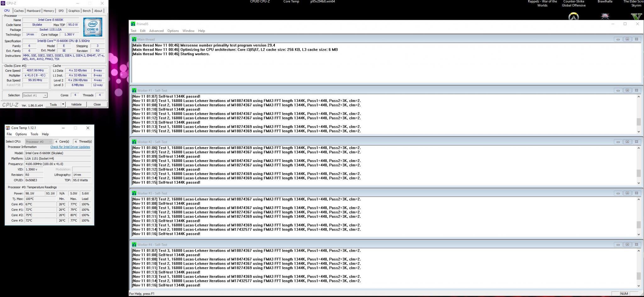Open the Socket #1 selection dropdown
This screenshot has height=297, width=644.
(35, 95)
